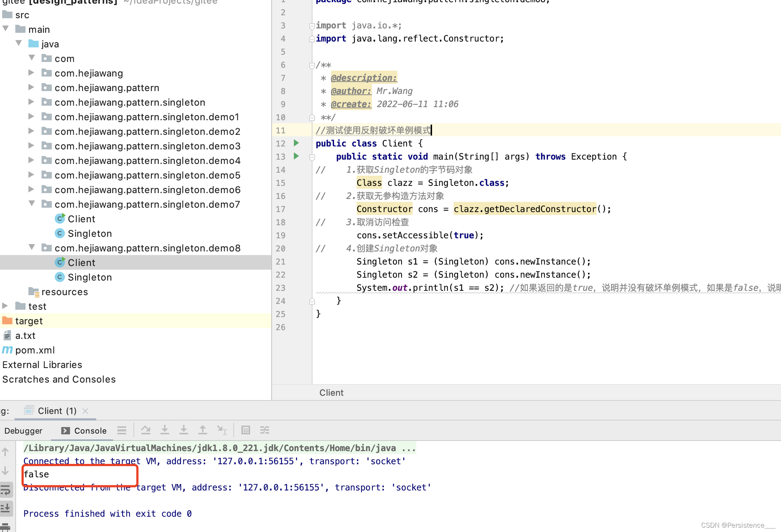Click the Step Out debugger icon
The image size is (781, 532).
pos(203,430)
